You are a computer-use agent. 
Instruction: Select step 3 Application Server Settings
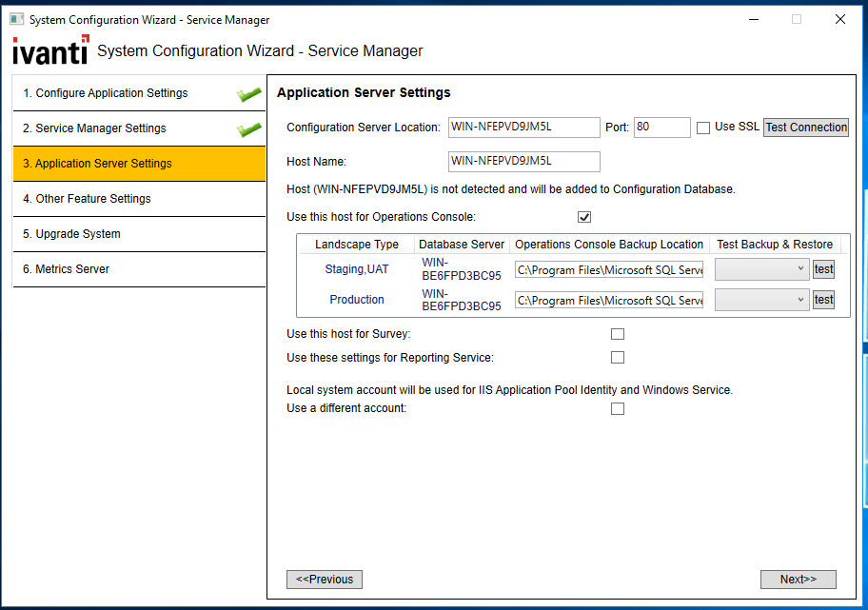139,164
